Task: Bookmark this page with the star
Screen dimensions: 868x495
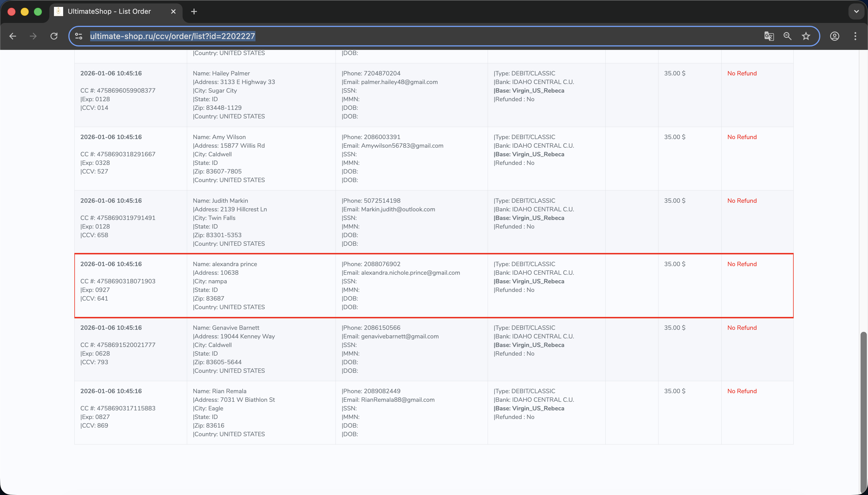Action: tap(806, 36)
